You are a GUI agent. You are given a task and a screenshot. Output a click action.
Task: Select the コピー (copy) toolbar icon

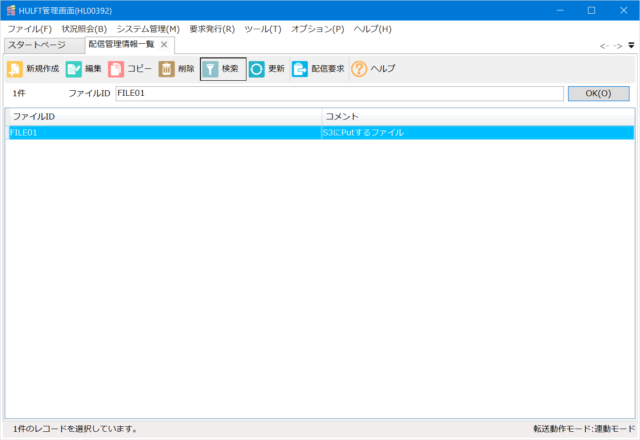[116, 69]
